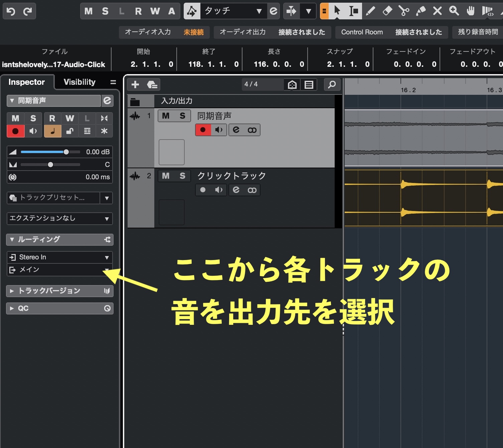Open the Stereo In input routing dropdown
This screenshot has height=448, width=503.
click(60, 257)
